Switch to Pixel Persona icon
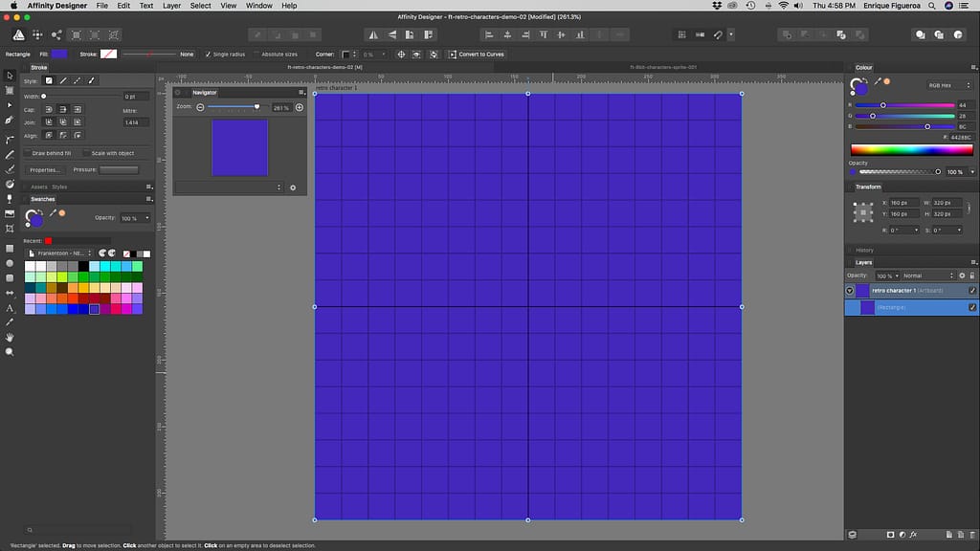Screen dimensions: 980x551 coord(37,35)
